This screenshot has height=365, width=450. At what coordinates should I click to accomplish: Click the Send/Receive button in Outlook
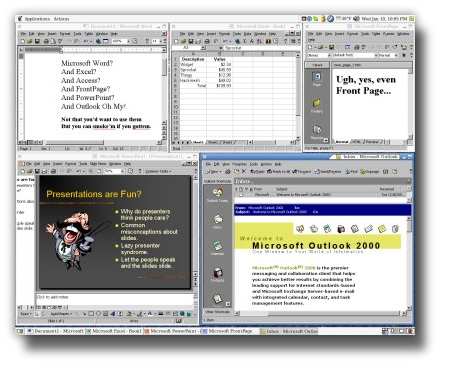(x=328, y=171)
